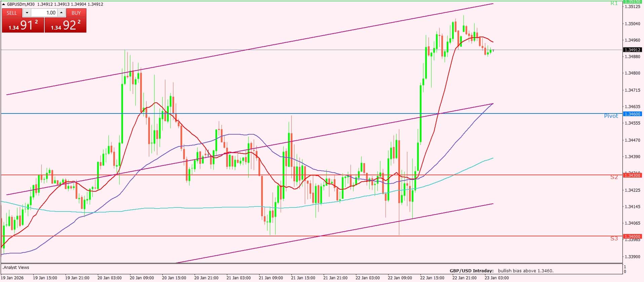Click the 23 Jan 03:00 time label

click(497, 278)
